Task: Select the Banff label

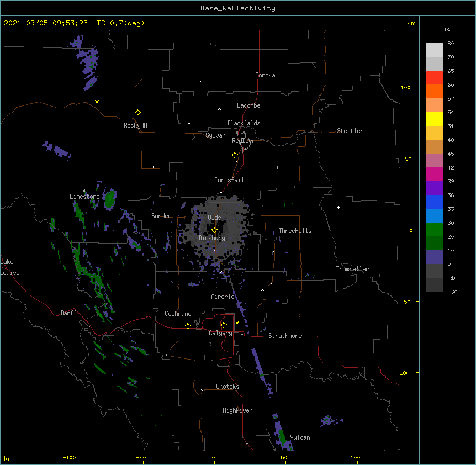Action: point(68,313)
